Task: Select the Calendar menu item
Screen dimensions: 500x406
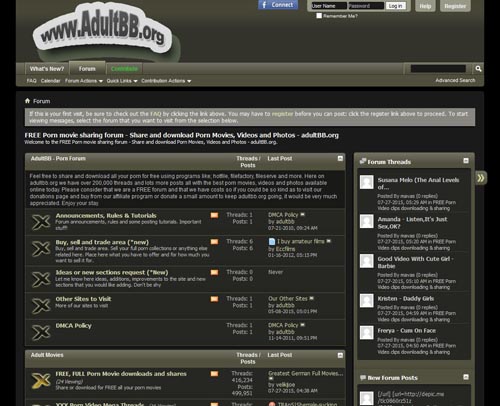Action: tap(50, 81)
